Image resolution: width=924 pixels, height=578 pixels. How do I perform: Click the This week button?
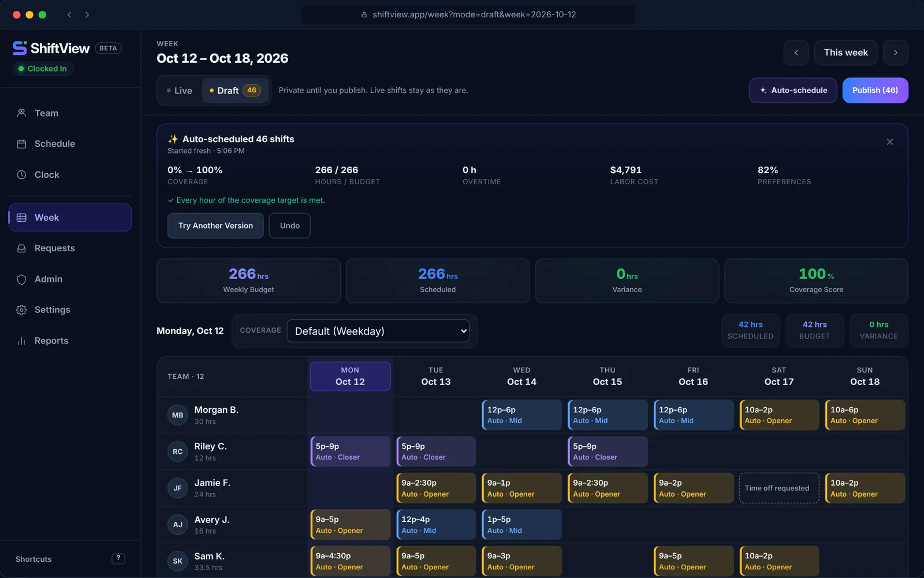846,53
